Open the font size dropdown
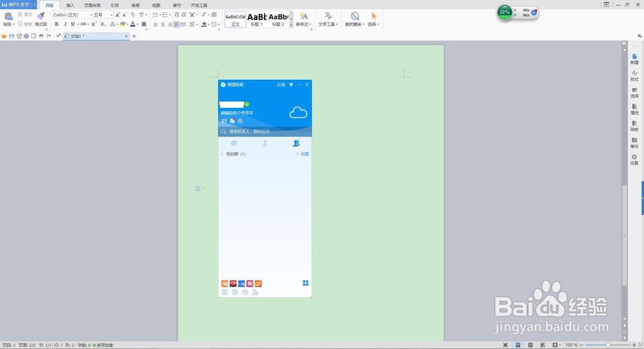644x349 pixels. [x=111, y=15]
